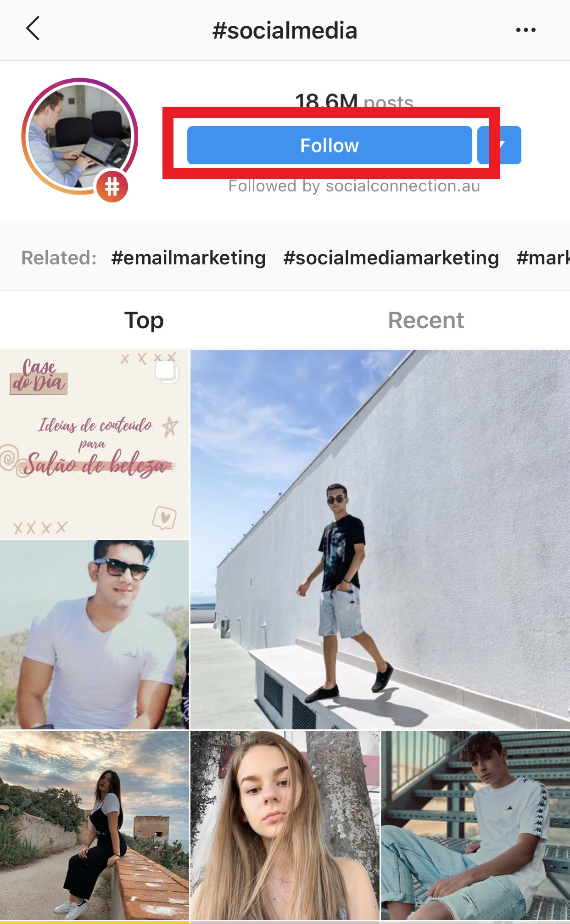Expand the dropdown arrow beside Follow
Image resolution: width=570 pixels, height=924 pixels.
[499, 145]
